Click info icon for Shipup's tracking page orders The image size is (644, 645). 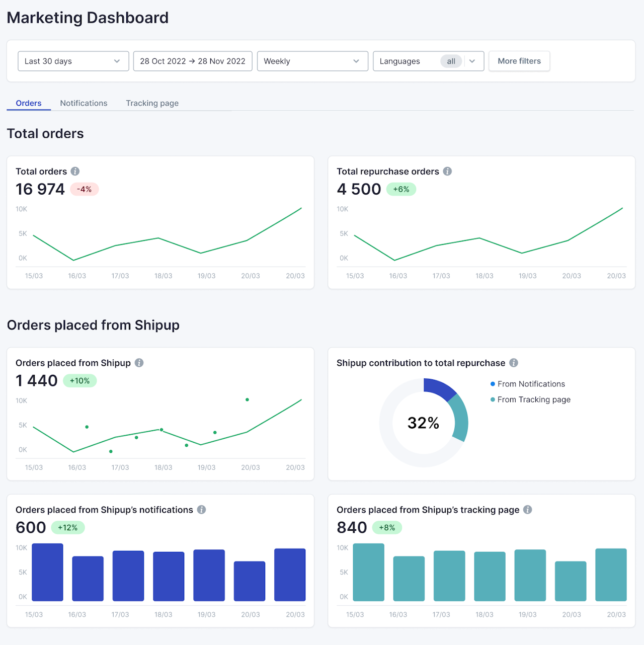point(528,510)
